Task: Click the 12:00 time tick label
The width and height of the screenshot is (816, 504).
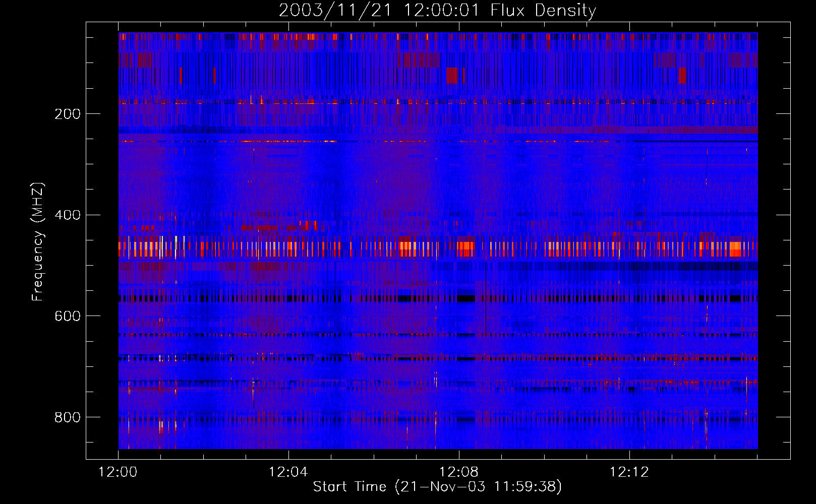Action: 118,472
